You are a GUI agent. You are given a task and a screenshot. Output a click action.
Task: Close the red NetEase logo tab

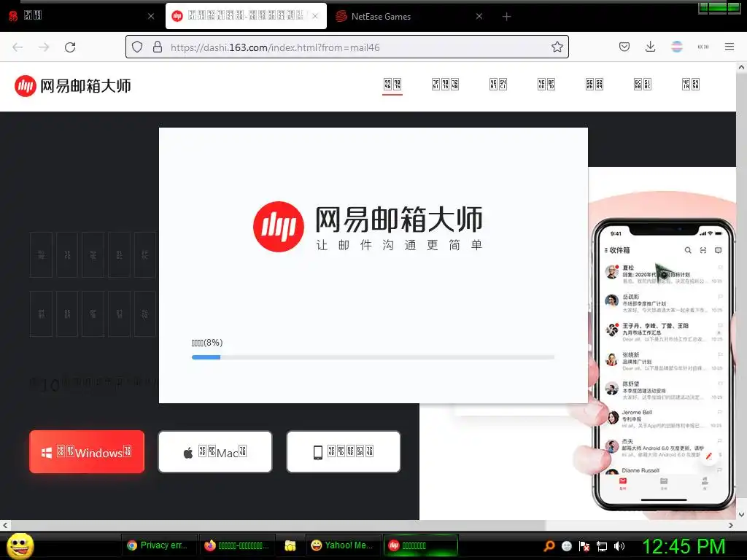[x=151, y=16]
